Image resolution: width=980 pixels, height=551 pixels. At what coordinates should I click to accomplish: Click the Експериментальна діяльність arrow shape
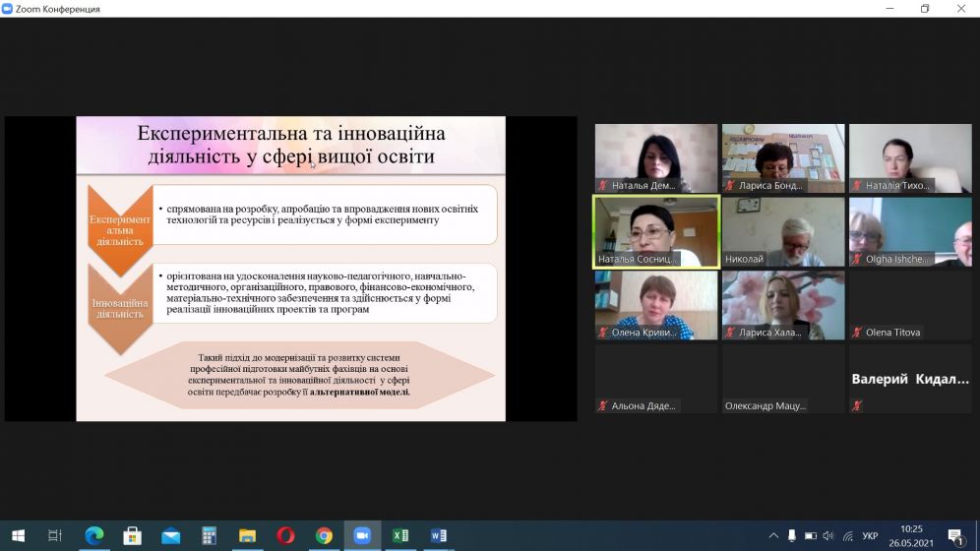[x=120, y=230]
